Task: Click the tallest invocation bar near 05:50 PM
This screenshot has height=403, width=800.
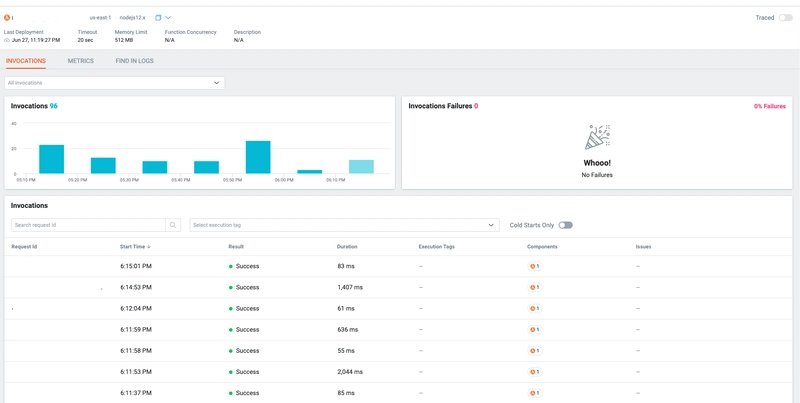Action: 258,157
